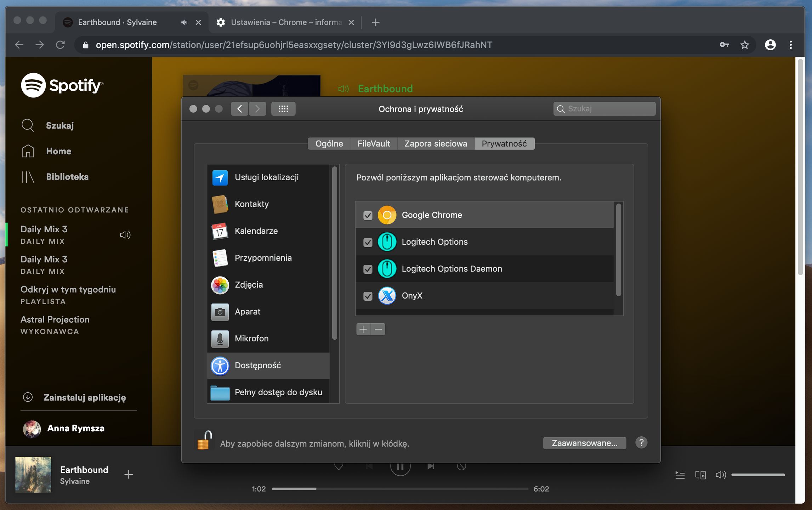Click the lock icon to prevent changes
The width and height of the screenshot is (812, 510).
[204, 440]
